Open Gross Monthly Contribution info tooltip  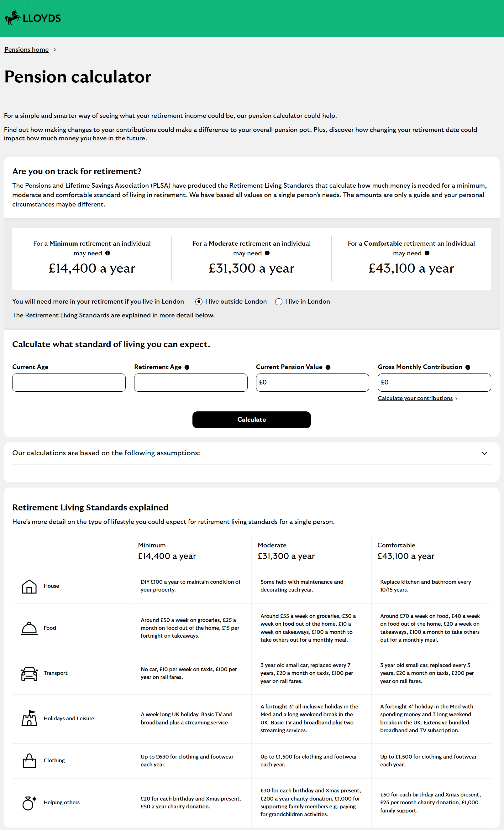(468, 367)
